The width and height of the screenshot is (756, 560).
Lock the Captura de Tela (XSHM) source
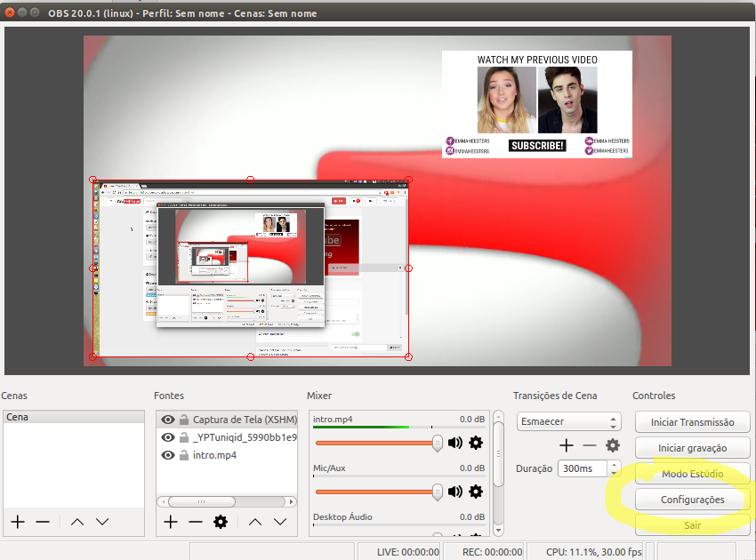click(184, 420)
